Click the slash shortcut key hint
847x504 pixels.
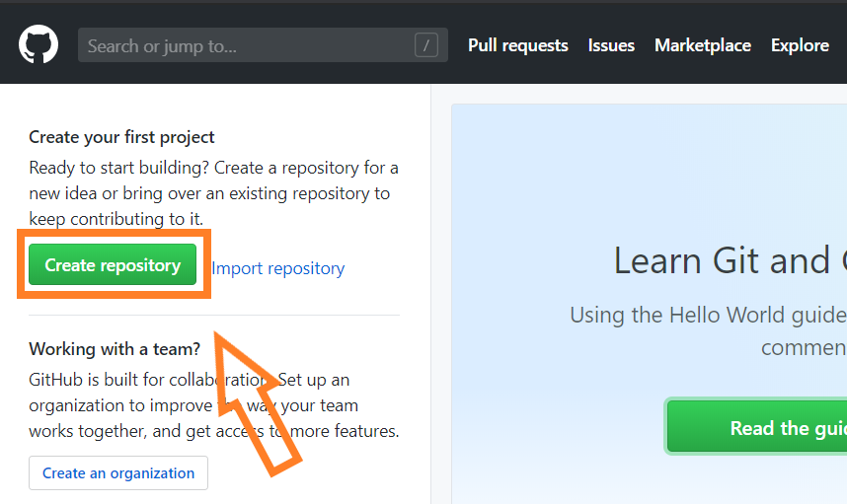426,45
